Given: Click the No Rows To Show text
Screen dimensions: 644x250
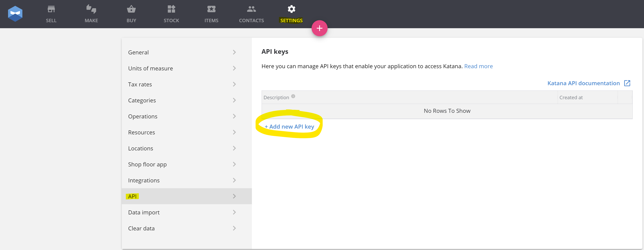Looking at the screenshot, I should point(447,111).
